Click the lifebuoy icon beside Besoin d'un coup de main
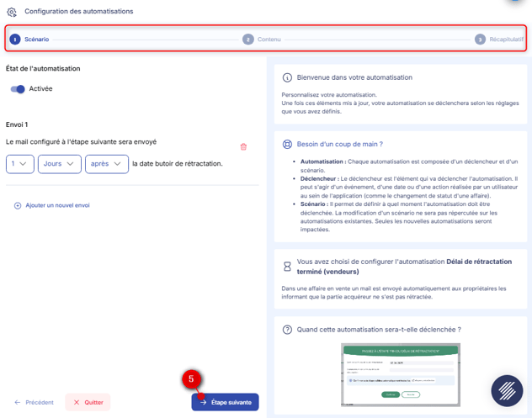The image size is (532, 418). click(x=287, y=144)
